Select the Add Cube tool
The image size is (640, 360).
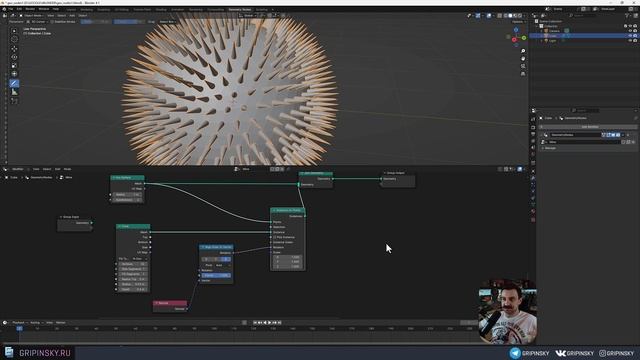click(14, 101)
